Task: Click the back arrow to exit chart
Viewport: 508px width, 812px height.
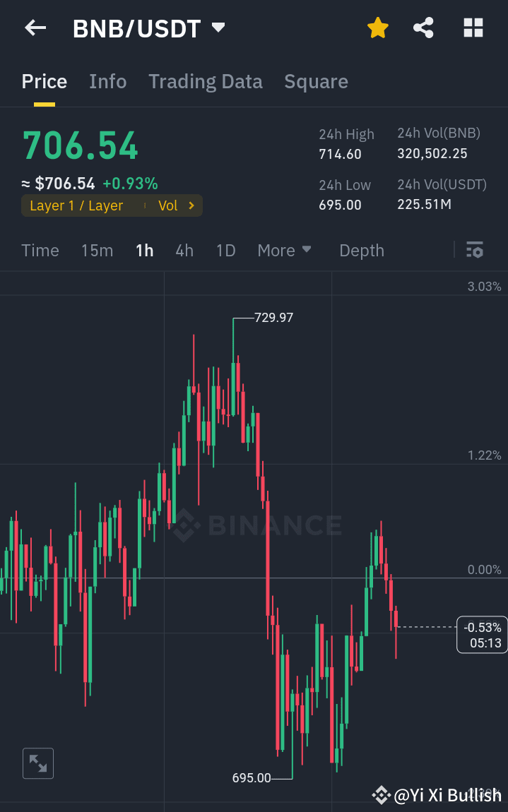Action: 34,28
